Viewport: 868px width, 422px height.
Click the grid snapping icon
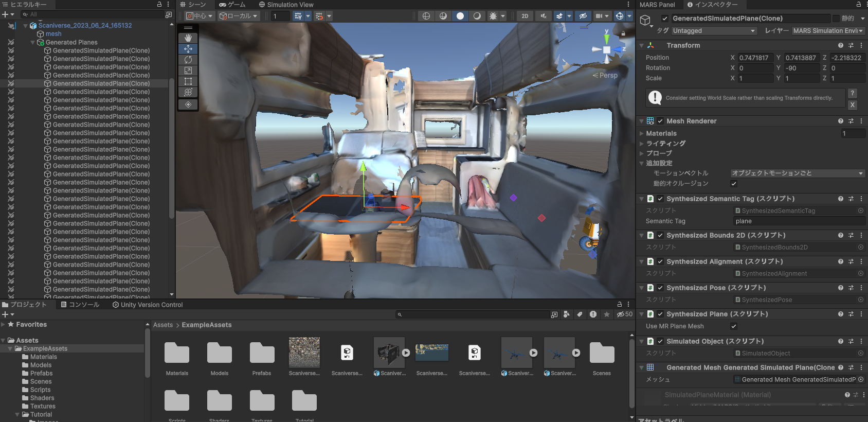[319, 16]
